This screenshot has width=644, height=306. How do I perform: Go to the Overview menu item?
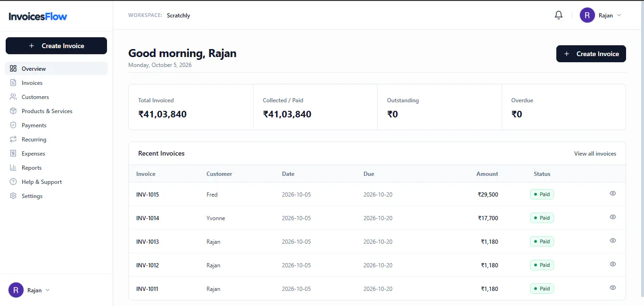(57, 68)
